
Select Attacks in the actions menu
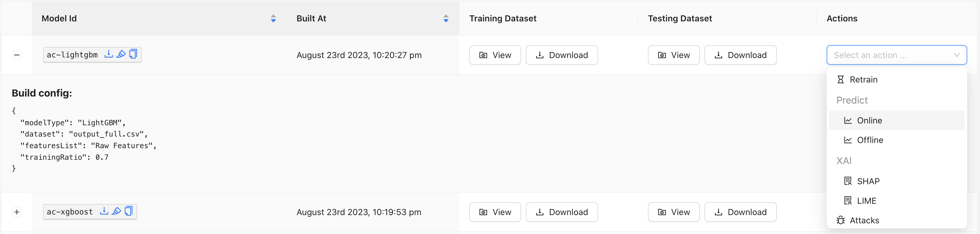pos(864,220)
